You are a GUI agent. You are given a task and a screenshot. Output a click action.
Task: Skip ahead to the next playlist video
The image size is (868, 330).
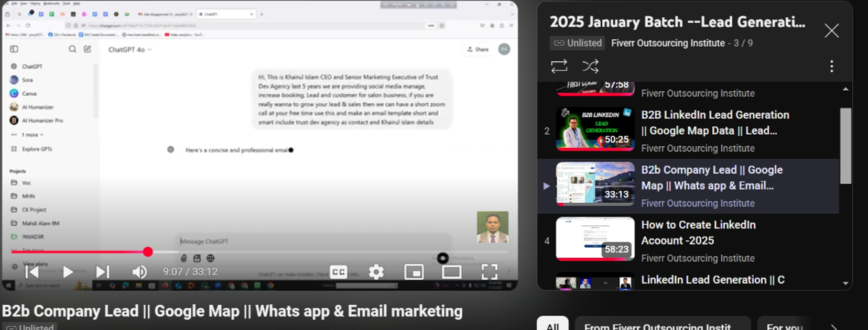[103, 272]
